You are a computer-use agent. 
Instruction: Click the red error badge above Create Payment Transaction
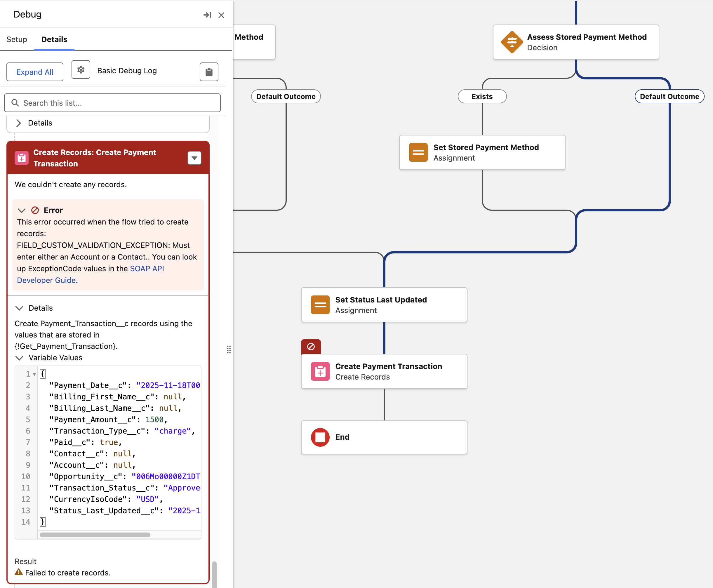click(x=311, y=347)
